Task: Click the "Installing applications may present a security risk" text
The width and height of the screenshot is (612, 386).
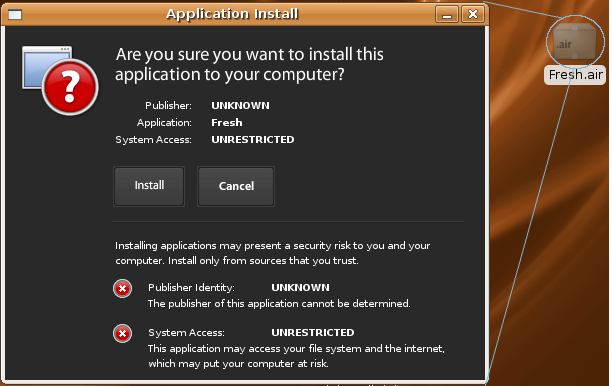Action: point(272,253)
